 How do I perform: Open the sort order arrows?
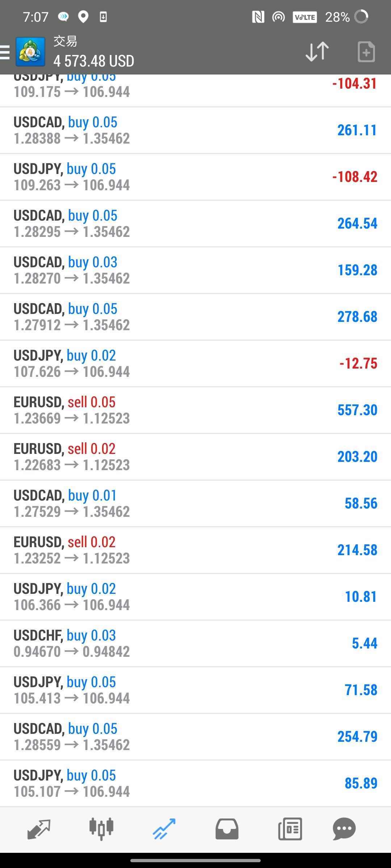[317, 52]
